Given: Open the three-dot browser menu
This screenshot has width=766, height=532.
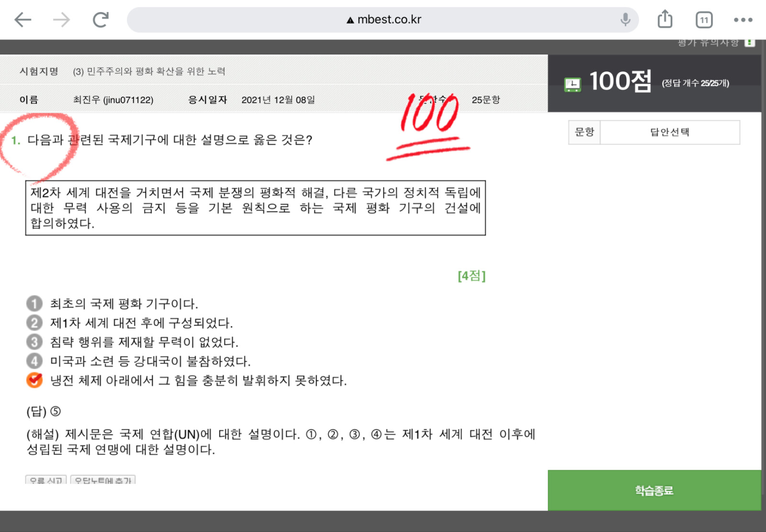Looking at the screenshot, I should coord(743,20).
